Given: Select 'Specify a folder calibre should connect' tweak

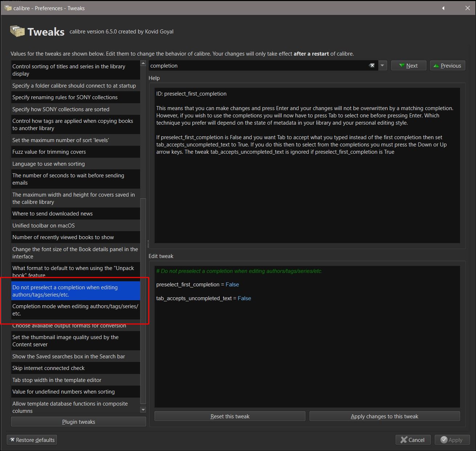Looking at the screenshot, I should [76, 86].
